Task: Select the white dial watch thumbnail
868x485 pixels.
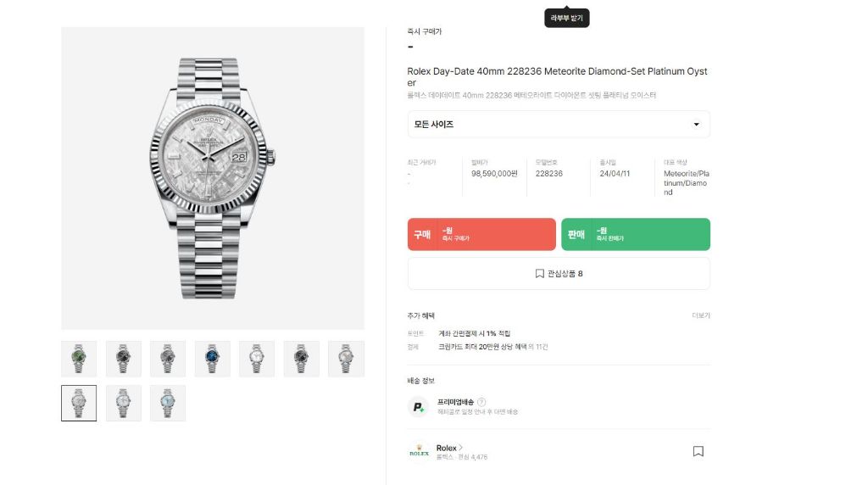Action: point(257,359)
